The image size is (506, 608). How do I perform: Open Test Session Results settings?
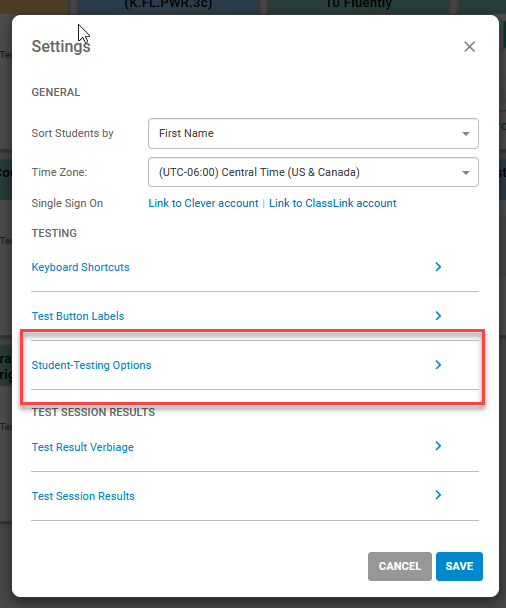83,496
